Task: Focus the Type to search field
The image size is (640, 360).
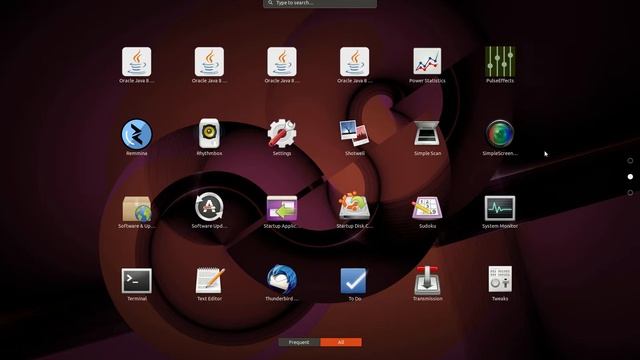Action: pos(320,3)
